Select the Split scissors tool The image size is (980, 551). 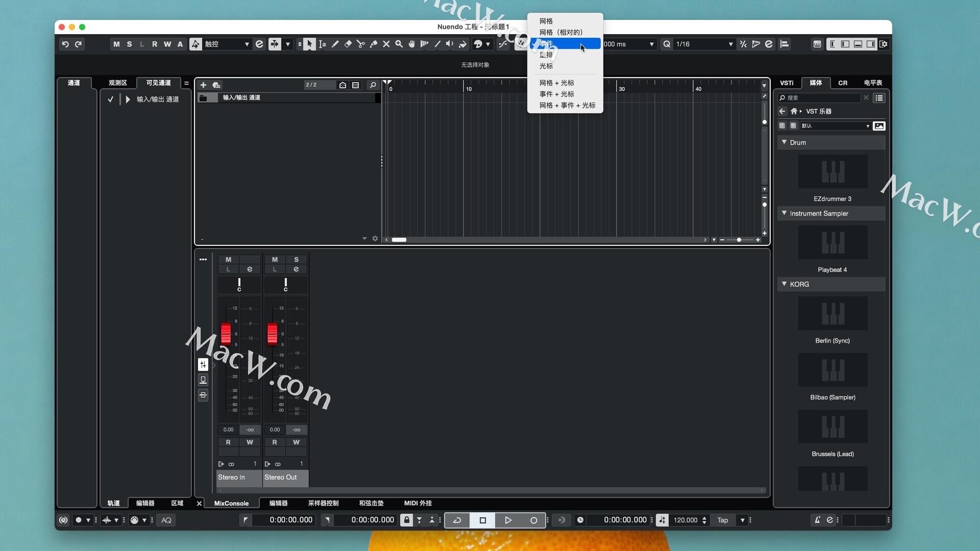(x=360, y=44)
